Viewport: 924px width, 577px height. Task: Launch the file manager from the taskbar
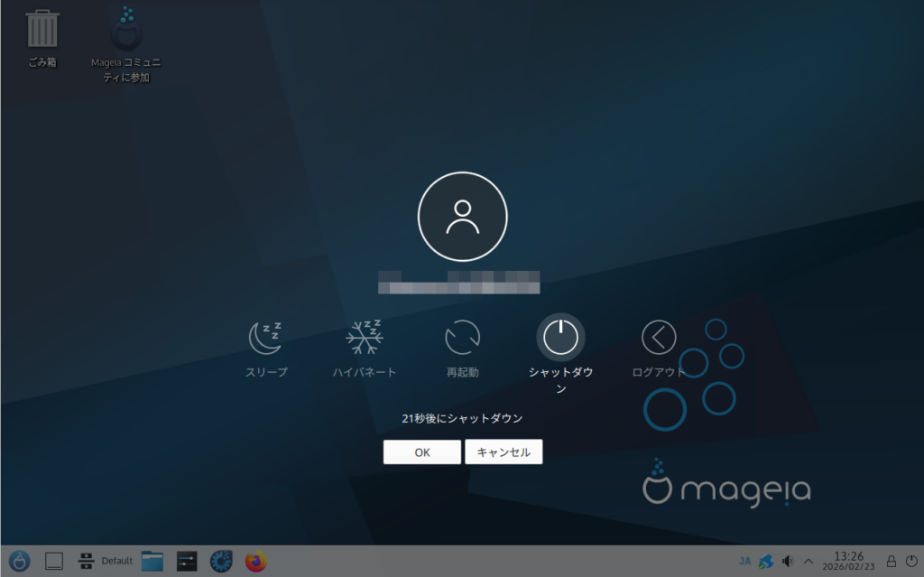pyautogui.click(x=152, y=562)
